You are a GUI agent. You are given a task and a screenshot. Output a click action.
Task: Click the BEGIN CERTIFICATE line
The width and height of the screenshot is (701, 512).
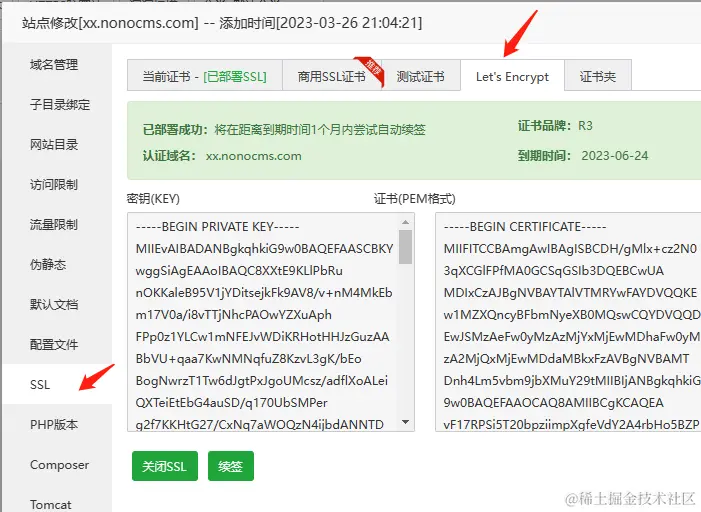pyautogui.click(x=525, y=227)
